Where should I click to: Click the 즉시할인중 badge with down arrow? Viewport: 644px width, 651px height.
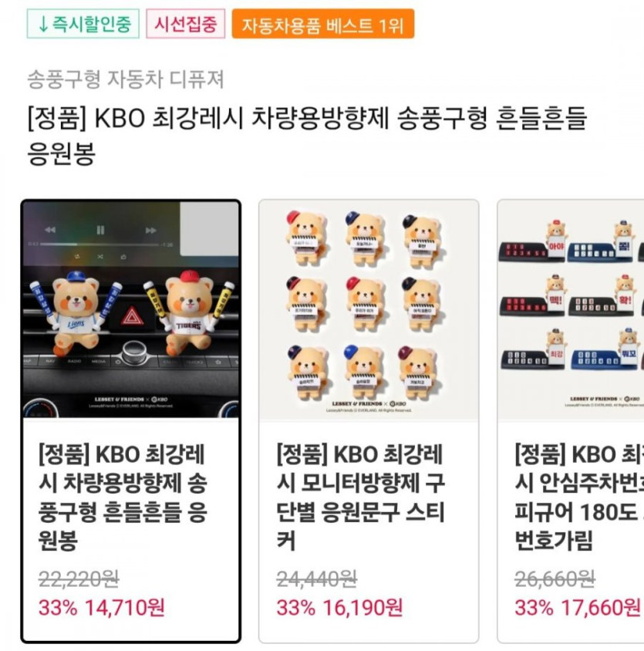pyautogui.click(x=83, y=24)
